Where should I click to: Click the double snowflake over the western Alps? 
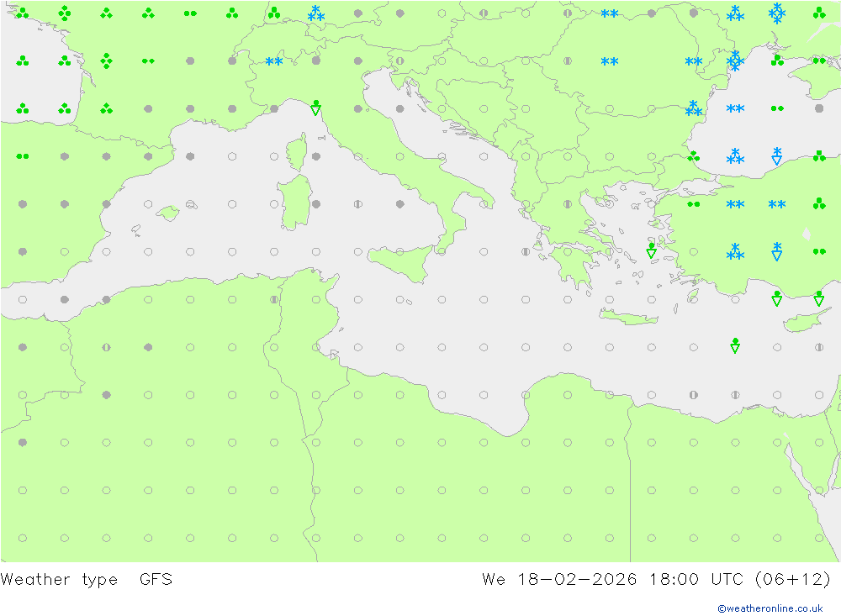(274, 61)
